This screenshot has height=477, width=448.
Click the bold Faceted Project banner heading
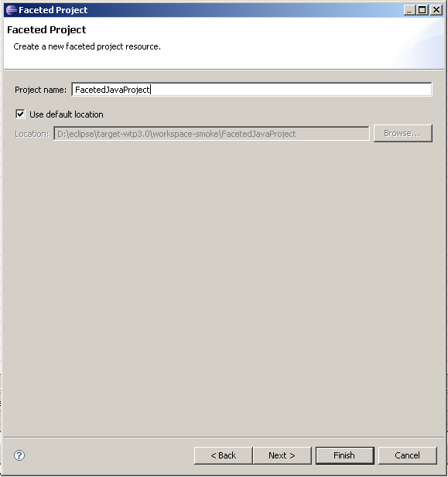click(x=46, y=30)
